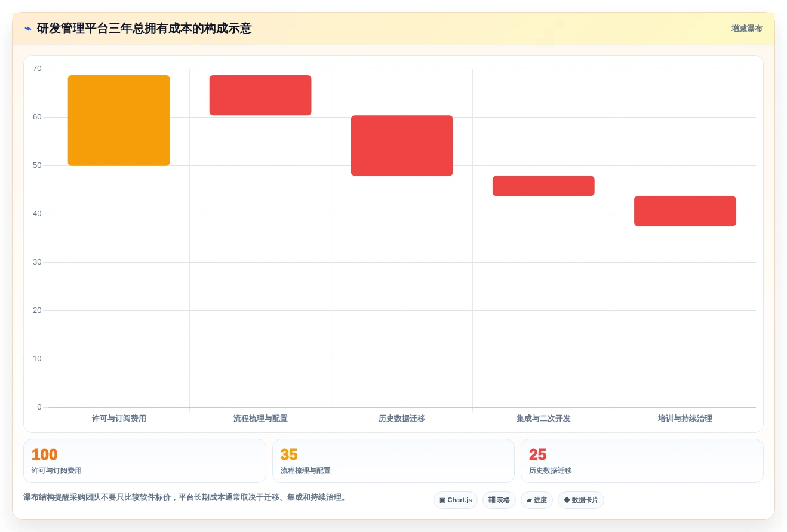Click the x-axis label 许可与订阅费用

[x=119, y=419]
